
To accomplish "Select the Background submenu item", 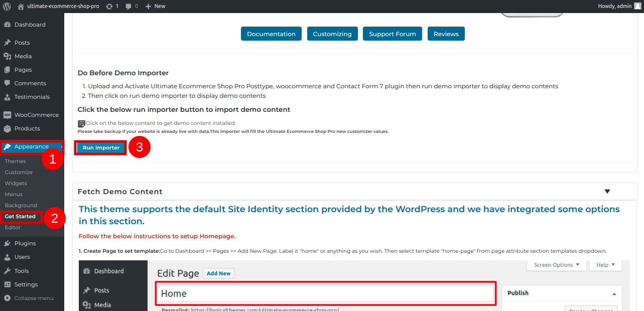I will (21, 205).
